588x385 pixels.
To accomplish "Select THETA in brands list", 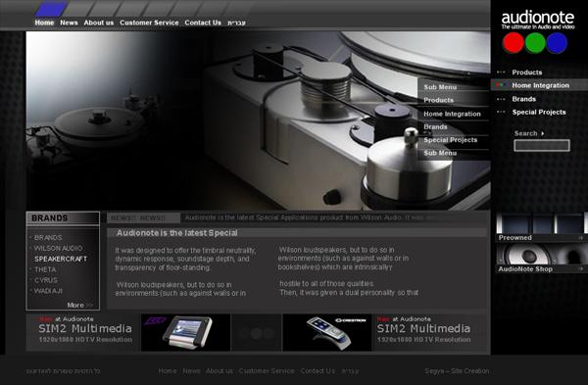I will click(45, 269).
